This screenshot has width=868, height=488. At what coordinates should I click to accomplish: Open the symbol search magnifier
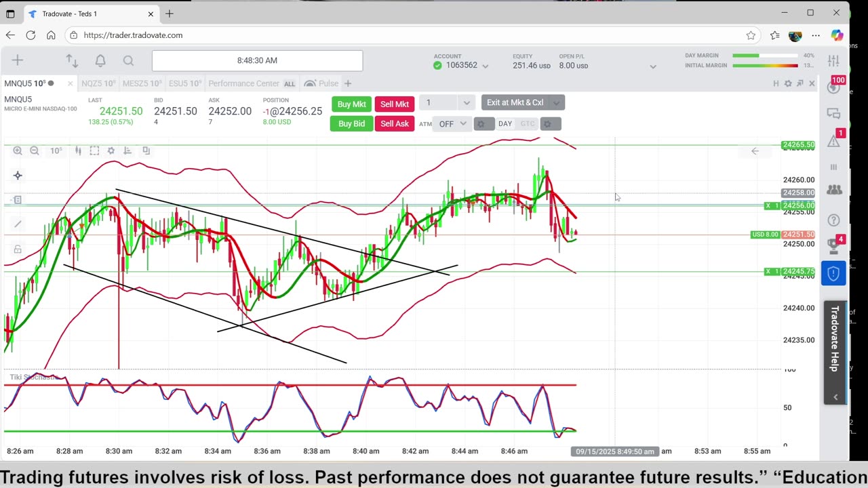(x=128, y=61)
